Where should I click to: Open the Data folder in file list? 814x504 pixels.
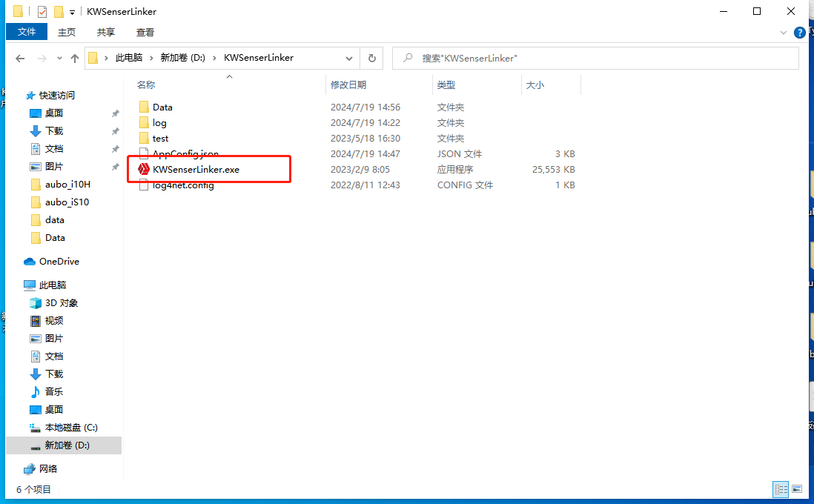click(162, 107)
